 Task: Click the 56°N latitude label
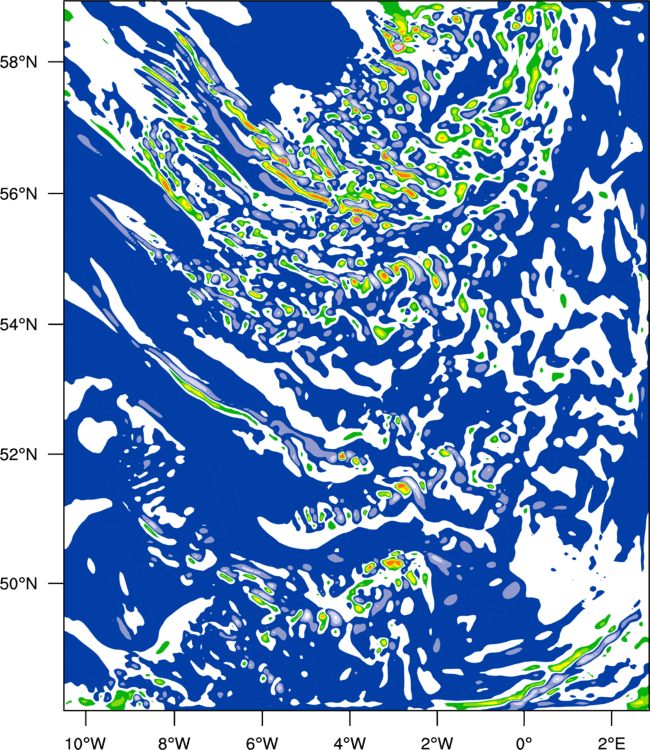(x=18, y=194)
